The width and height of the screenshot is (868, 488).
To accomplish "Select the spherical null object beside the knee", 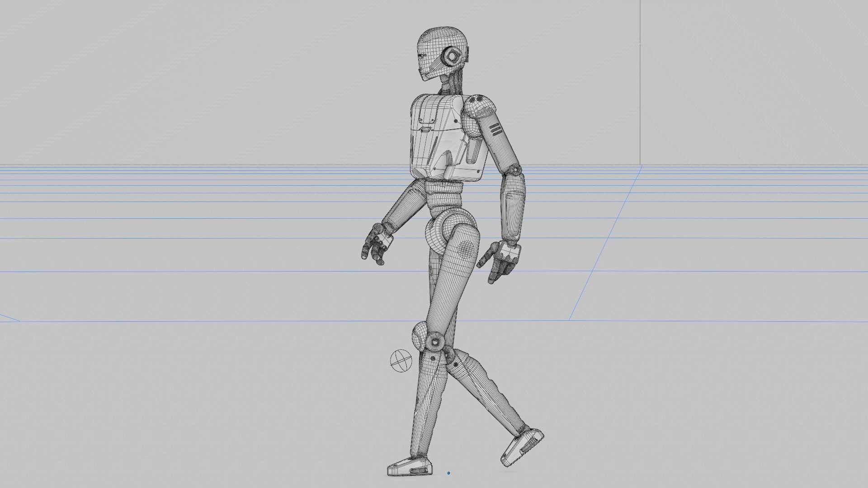I will [x=401, y=361].
